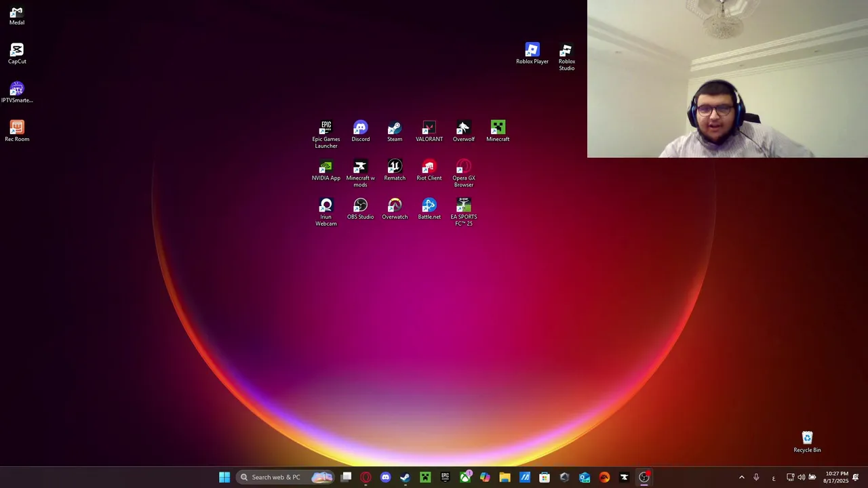Select the Discord desktop icon
Screen dimensions: 868x488
pos(361,131)
